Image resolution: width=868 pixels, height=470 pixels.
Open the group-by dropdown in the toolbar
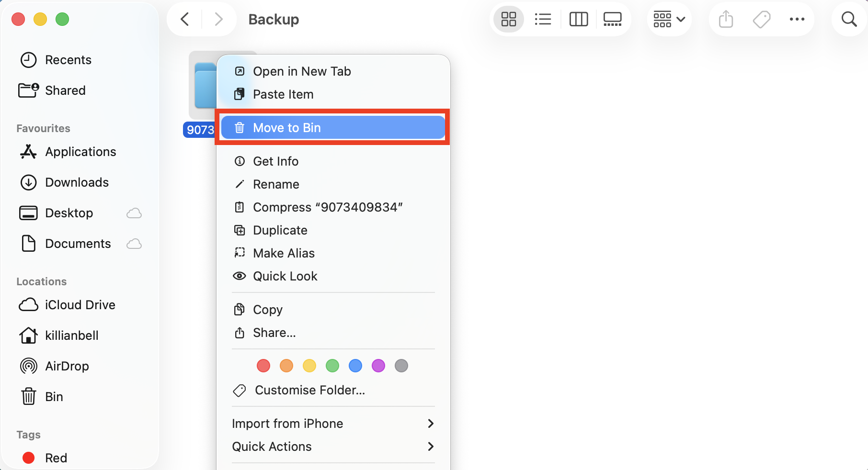point(669,19)
